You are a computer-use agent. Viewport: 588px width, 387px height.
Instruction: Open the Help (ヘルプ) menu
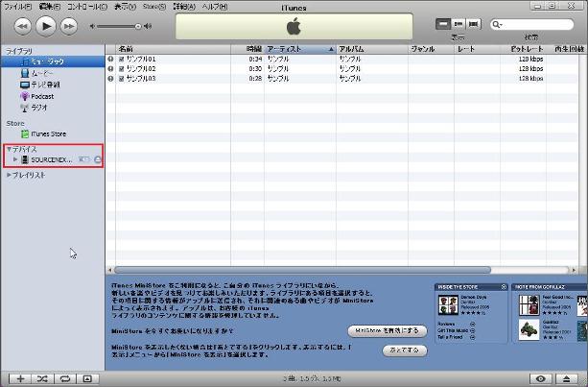[x=215, y=7]
